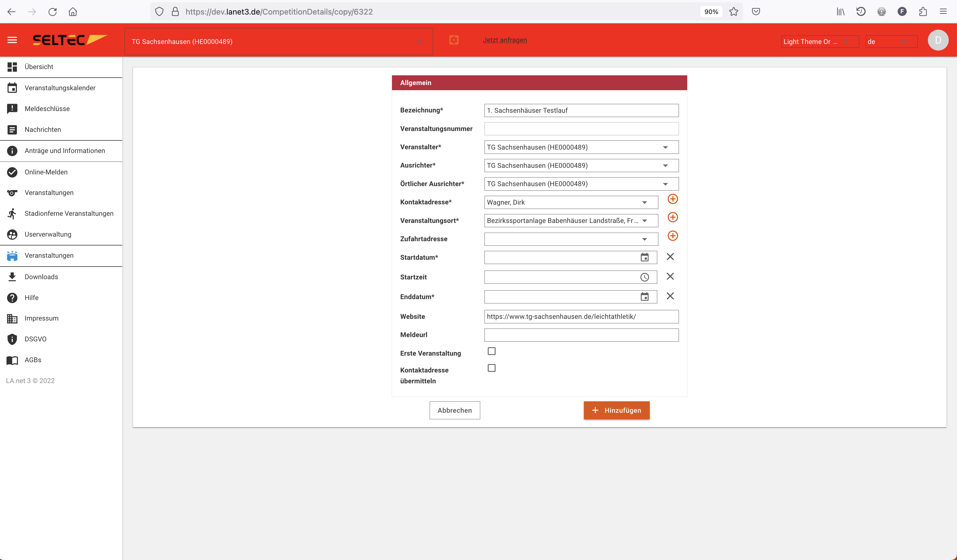Go to Anträge und Informationen

61,151
